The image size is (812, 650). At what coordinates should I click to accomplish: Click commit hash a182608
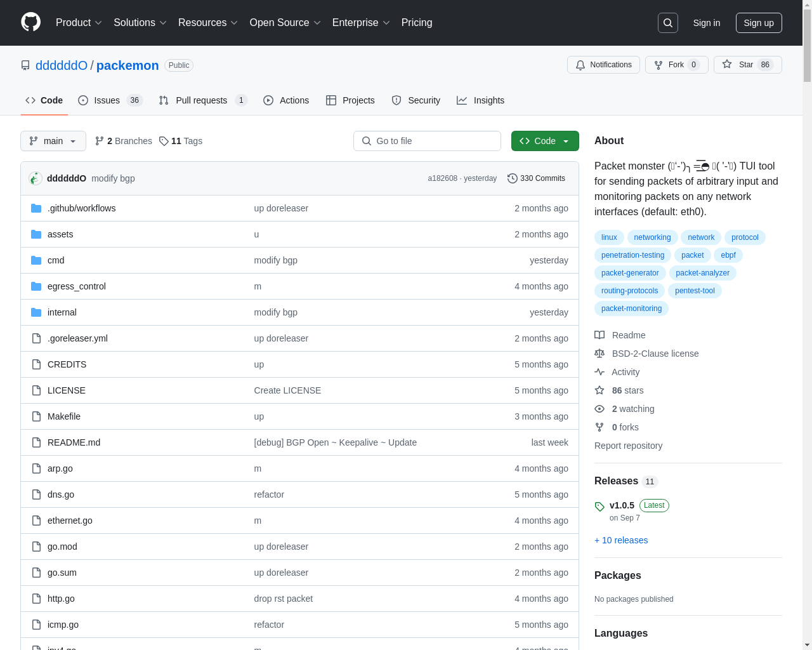click(x=442, y=178)
